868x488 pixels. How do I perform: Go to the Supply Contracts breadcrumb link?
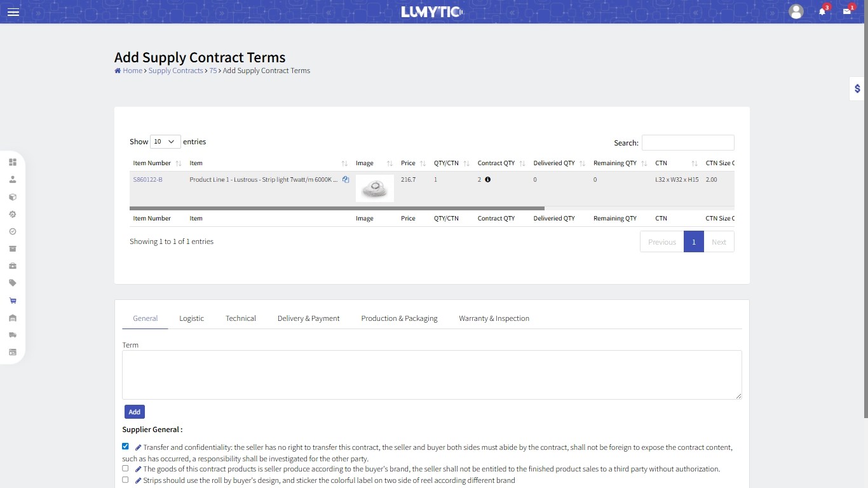pyautogui.click(x=175, y=71)
